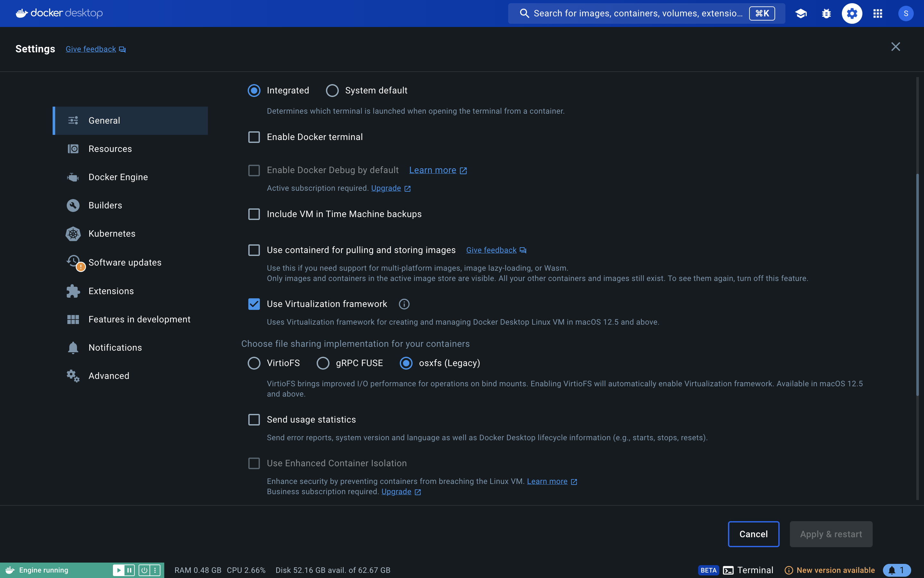Select osxfs (Legacy) file sharing
The image size is (924, 578).
[406, 363]
